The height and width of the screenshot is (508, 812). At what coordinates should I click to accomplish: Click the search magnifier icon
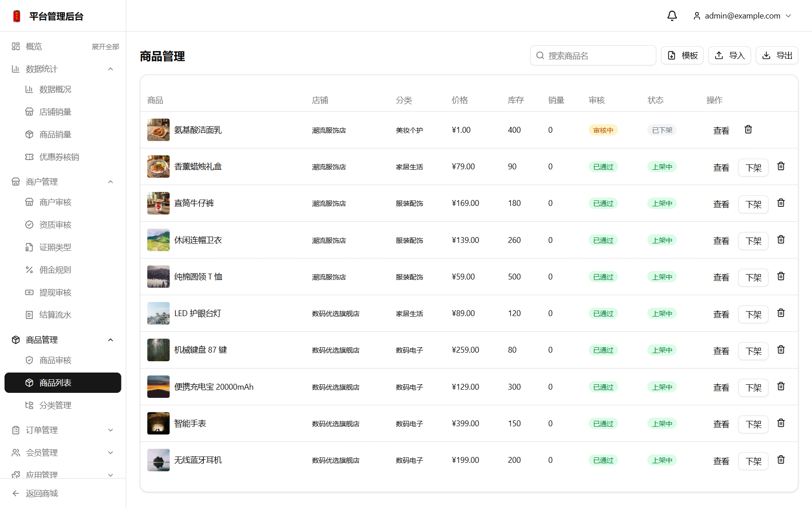pos(540,56)
